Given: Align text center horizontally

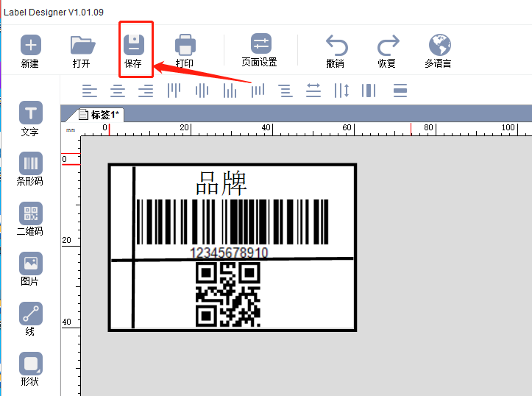Looking at the screenshot, I should [118, 91].
